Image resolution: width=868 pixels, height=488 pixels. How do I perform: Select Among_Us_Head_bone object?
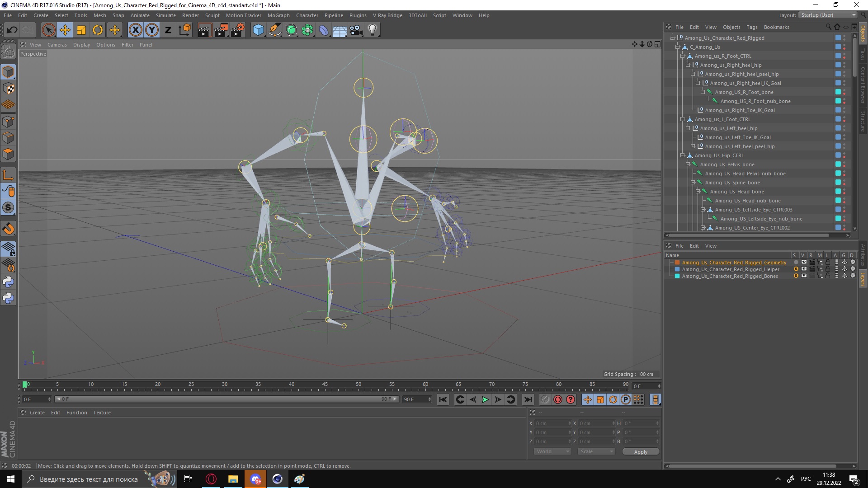tap(737, 192)
